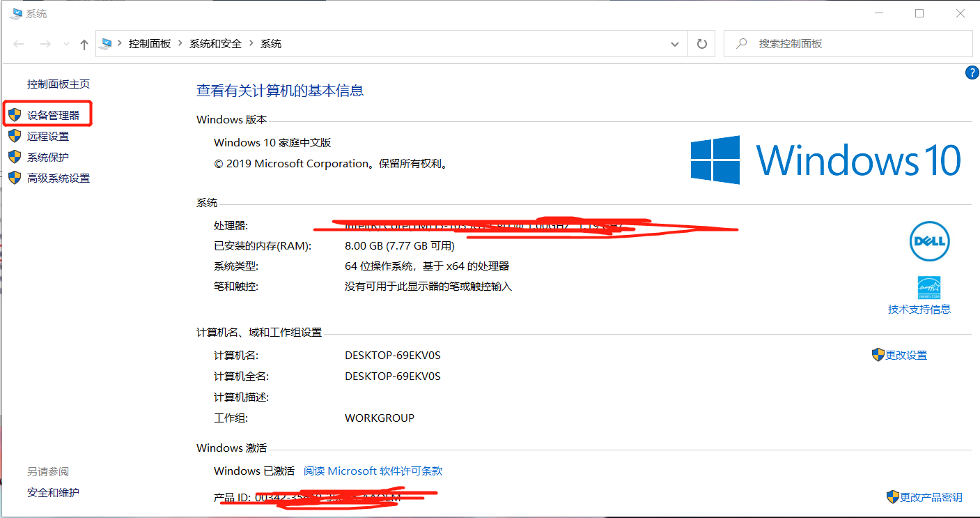The width and height of the screenshot is (980, 518).
Task: Click the computer icon in address bar
Action: [x=106, y=43]
